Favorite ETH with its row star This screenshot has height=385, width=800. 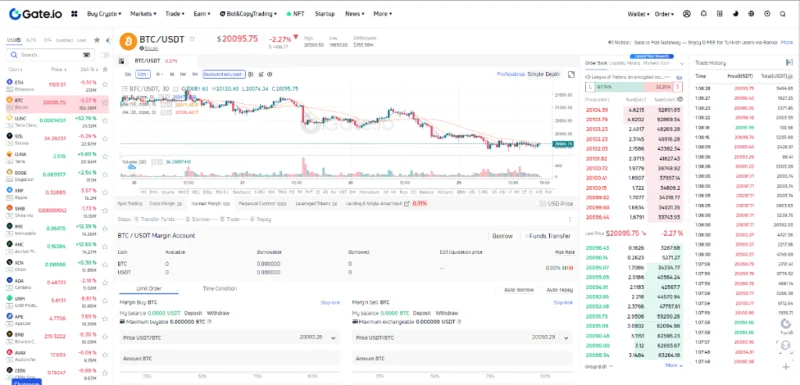[105, 85]
